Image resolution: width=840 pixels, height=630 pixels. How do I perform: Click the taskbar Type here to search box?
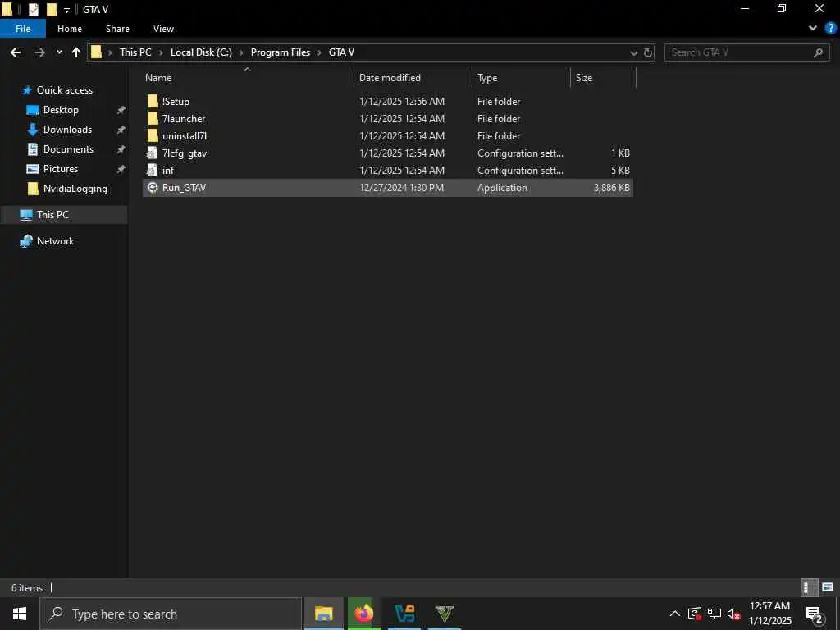click(x=171, y=614)
